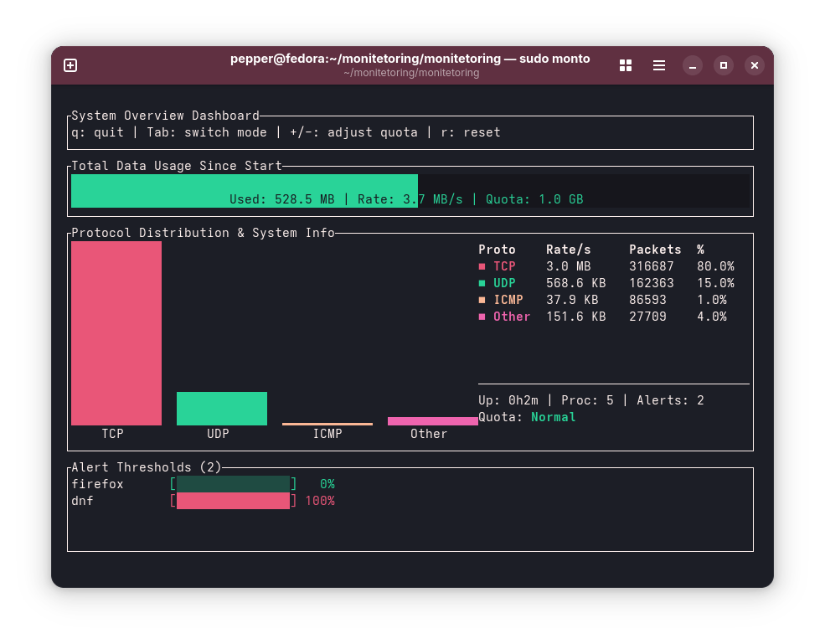Image resolution: width=825 pixels, height=644 pixels.
Task: Click the thin ICMP chart bar
Action: tap(327, 424)
